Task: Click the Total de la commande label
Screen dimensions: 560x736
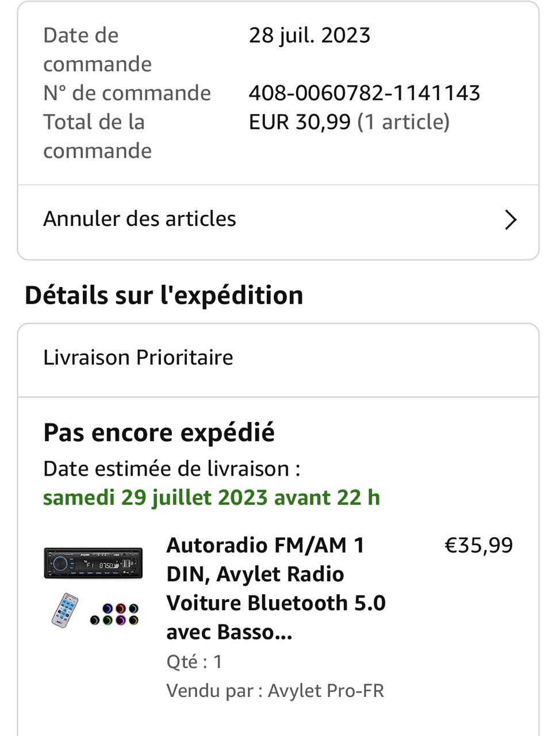Action: [x=97, y=136]
